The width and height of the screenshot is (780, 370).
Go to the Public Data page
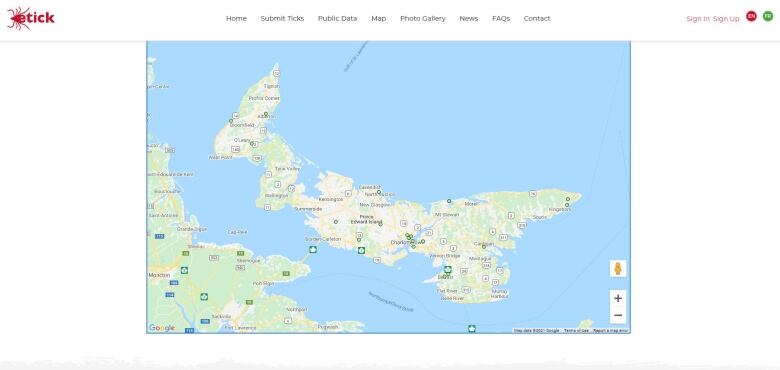click(x=337, y=18)
